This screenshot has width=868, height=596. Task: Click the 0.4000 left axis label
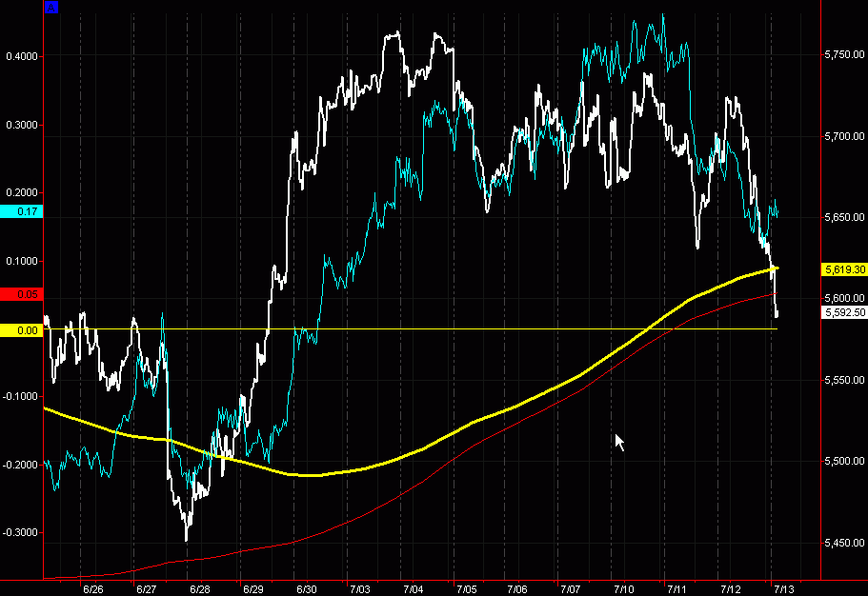22,56
